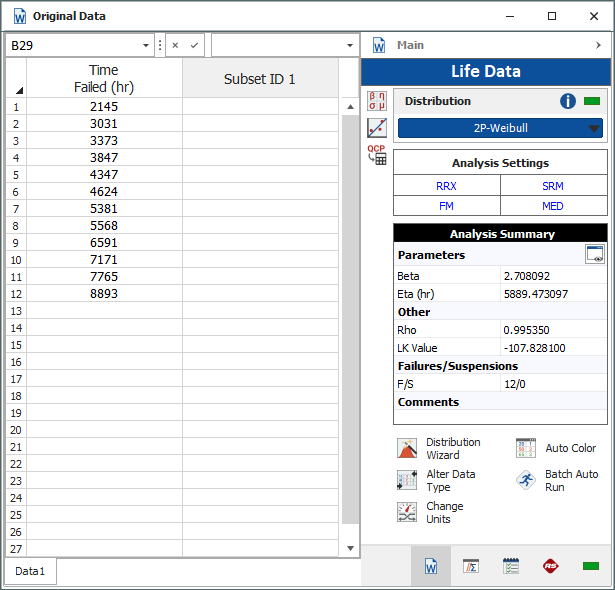Click the green status indicator beside Distribution
This screenshot has width=615, height=590.
[592, 101]
